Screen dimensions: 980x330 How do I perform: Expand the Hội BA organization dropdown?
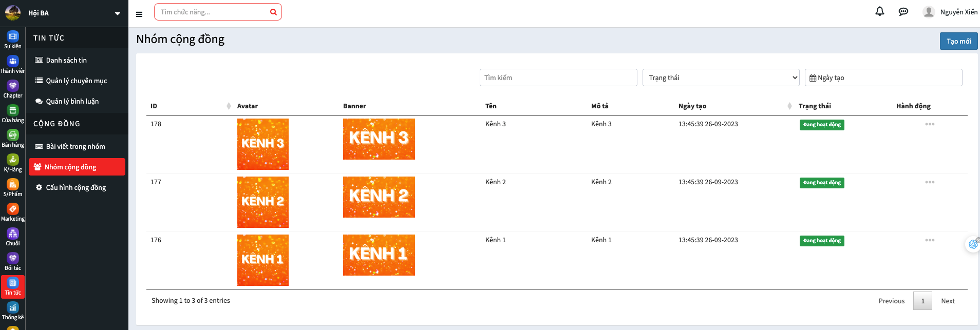[x=117, y=13]
